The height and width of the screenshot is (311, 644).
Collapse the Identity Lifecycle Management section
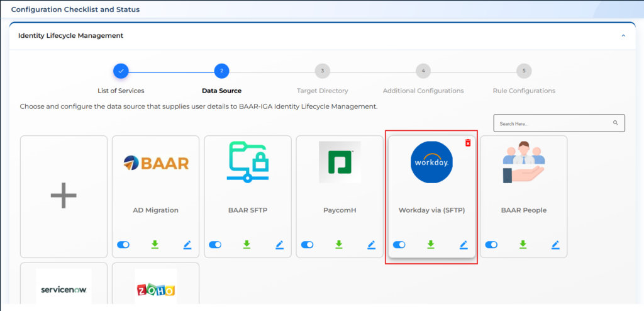click(623, 36)
